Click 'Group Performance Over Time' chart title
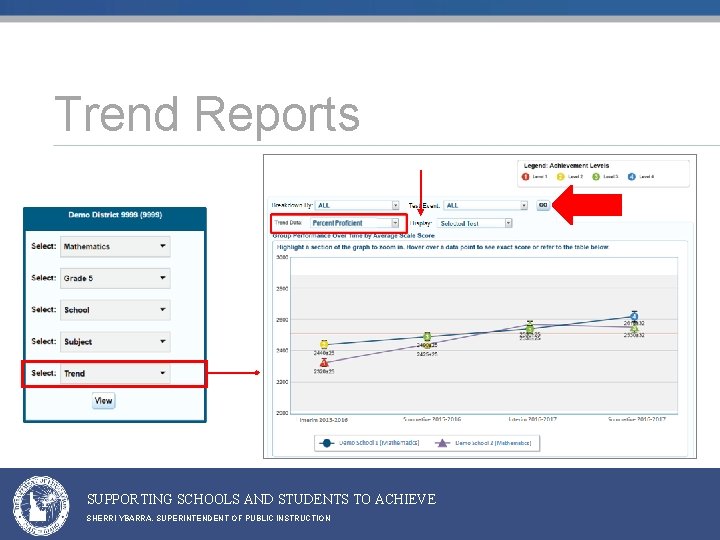The height and width of the screenshot is (540, 720). [x=354, y=236]
